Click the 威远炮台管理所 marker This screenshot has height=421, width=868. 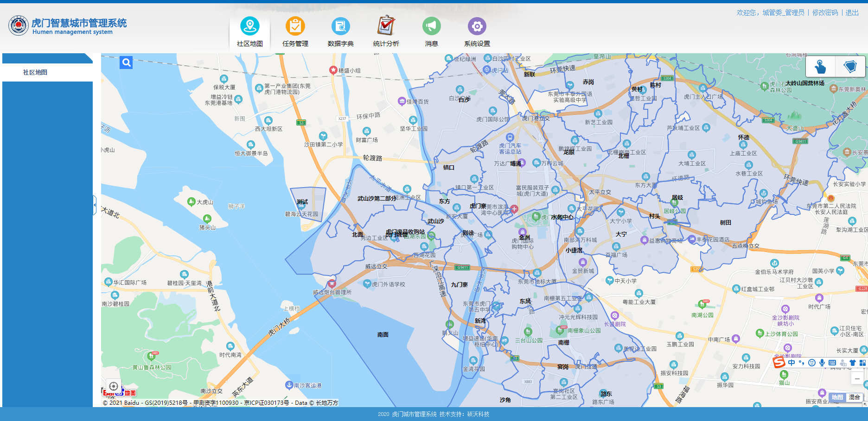point(332,283)
